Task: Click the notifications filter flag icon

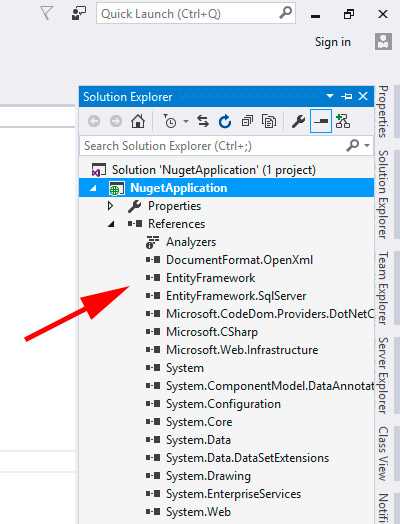Action: (x=46, y=14)
